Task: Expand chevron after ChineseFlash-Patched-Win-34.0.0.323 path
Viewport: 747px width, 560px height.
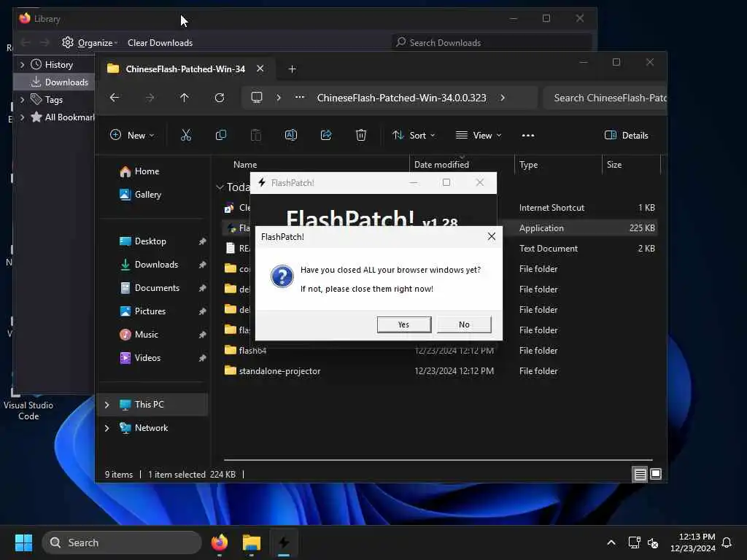Action: (x=503, y=98)
